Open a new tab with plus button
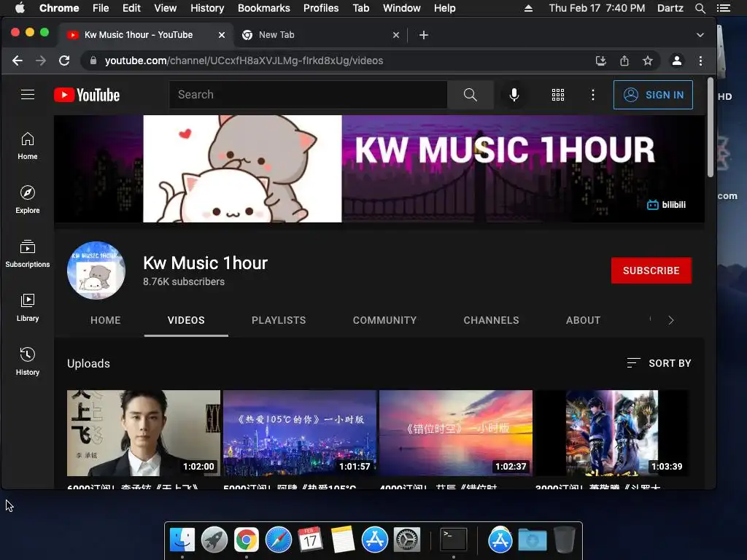Viewport: 747px width, 560px height. 424,35
